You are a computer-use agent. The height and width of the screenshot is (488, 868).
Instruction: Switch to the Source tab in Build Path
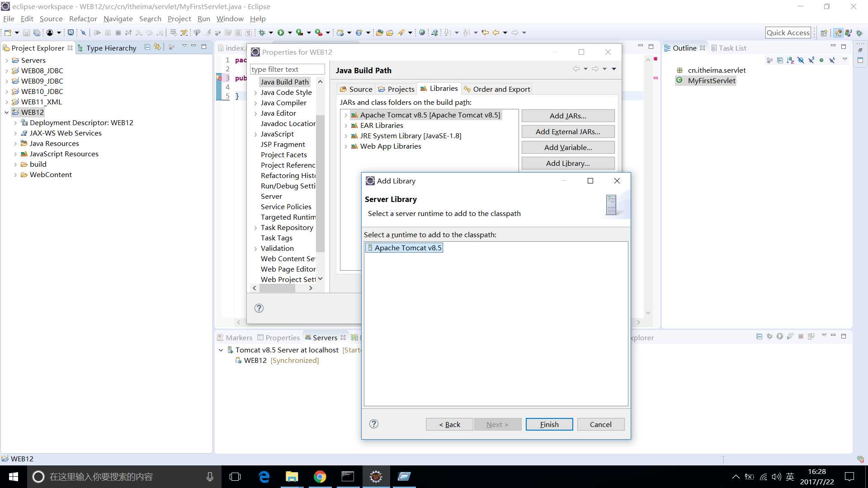coord(356,89)
